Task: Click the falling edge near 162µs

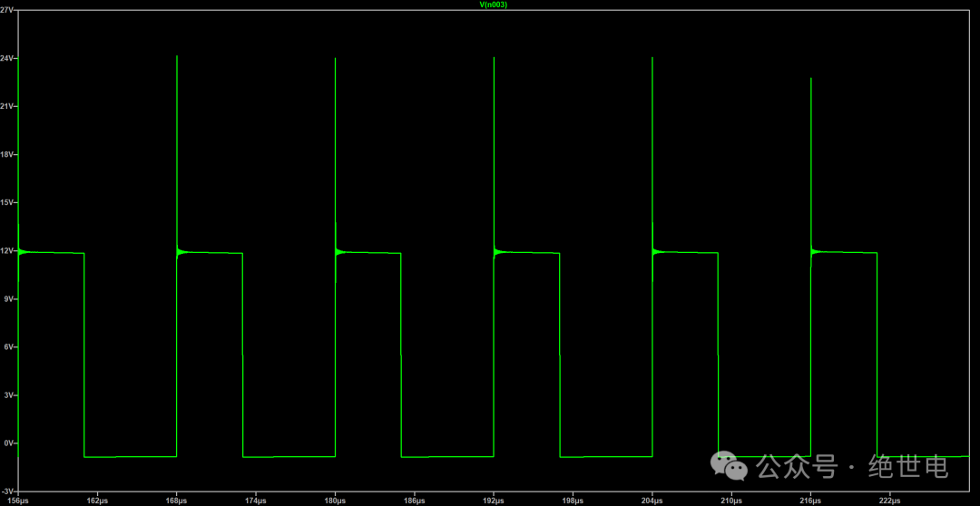Action: pos(84,354)
